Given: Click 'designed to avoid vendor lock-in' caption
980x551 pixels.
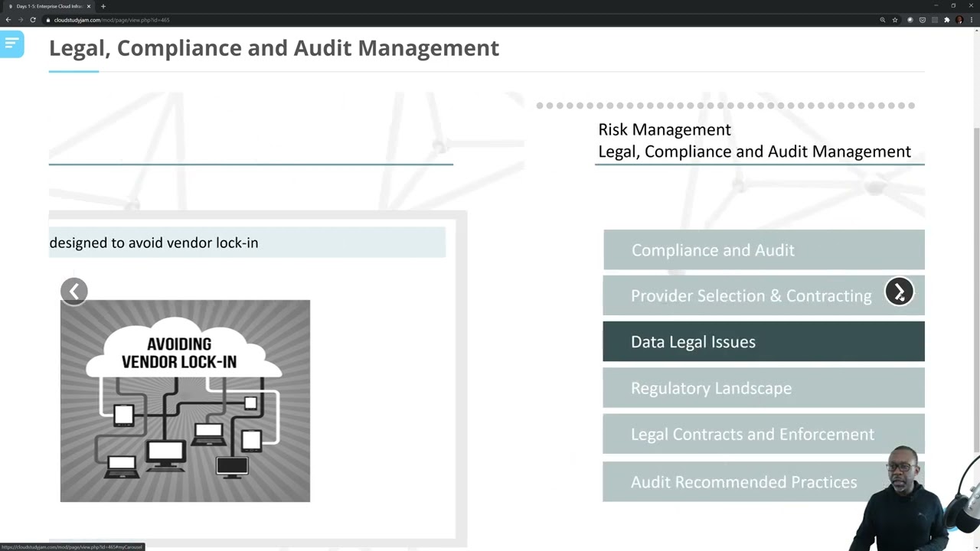Looking at the screenshot, I should point(154,243).
